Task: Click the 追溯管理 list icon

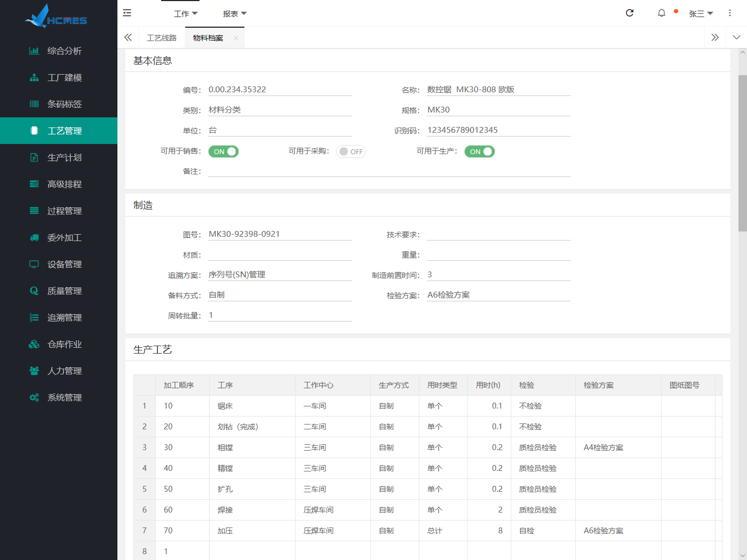Action: click(x=34, y=317)
